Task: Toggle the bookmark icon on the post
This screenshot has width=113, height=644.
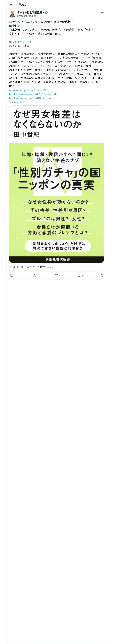Action: (79, 276)
